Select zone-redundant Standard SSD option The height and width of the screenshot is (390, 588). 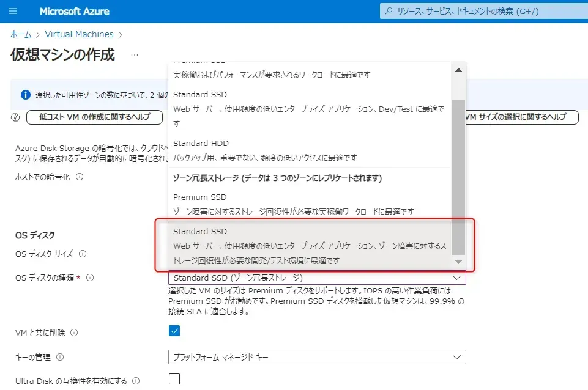pyautogui.click(x=310, y=246)
